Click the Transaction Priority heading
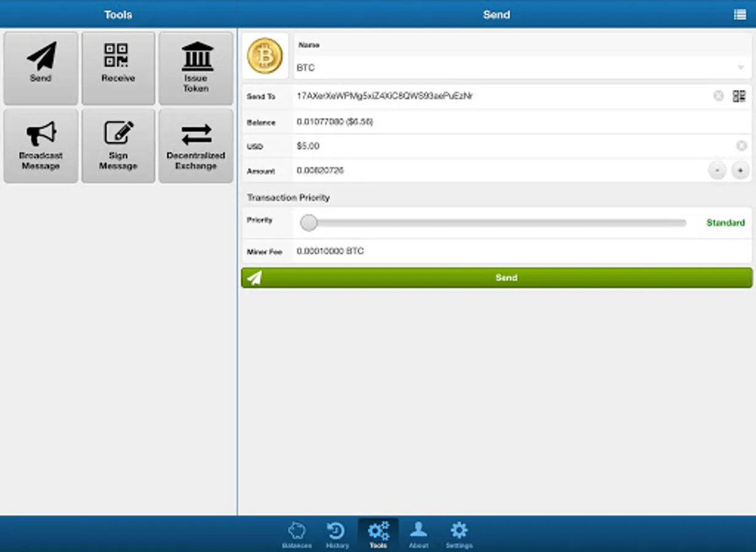This screenshot has width=756, height=552. (288, 197)
